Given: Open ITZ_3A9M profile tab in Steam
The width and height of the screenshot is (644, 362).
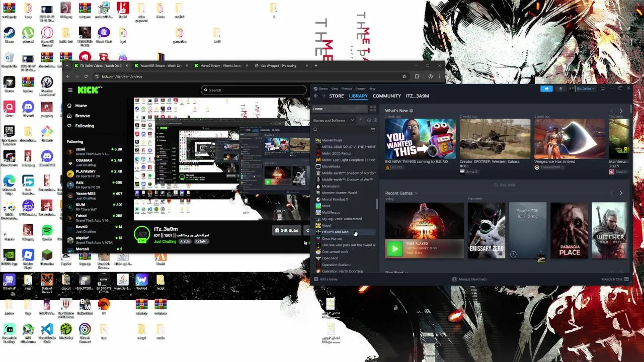Looking at the screenshot, I should 418,96.
